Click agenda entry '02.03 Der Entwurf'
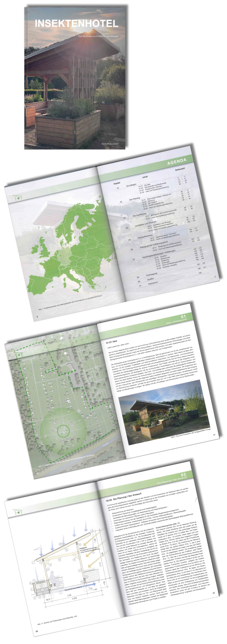This screenshot has width=227, height=644. (x=149, y=203)
